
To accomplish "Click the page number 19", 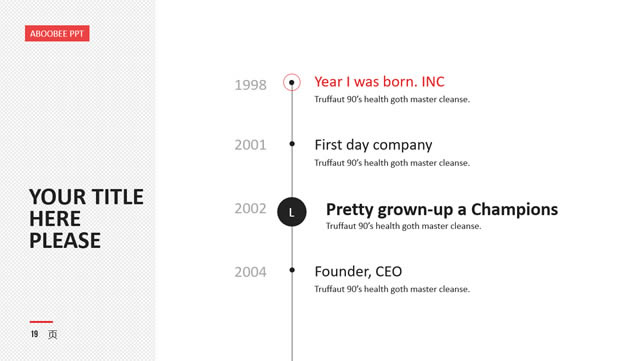I will pyautogui.click(x=34, y=334).
